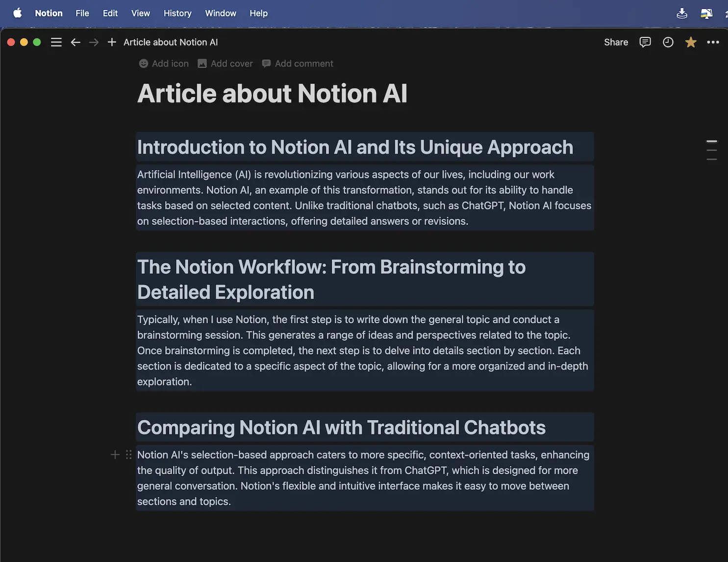Click the download tray icon in menu bar
The image size is (728, 562).
[x=682, y=13]
